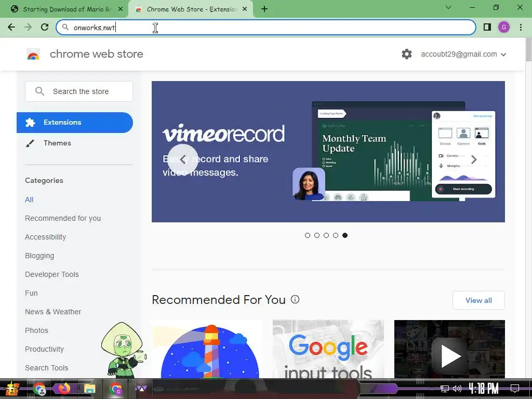Screen dimensions: 532x399
Task: Switch to active Chrome G taskbar icon
Action: (116, 389)
